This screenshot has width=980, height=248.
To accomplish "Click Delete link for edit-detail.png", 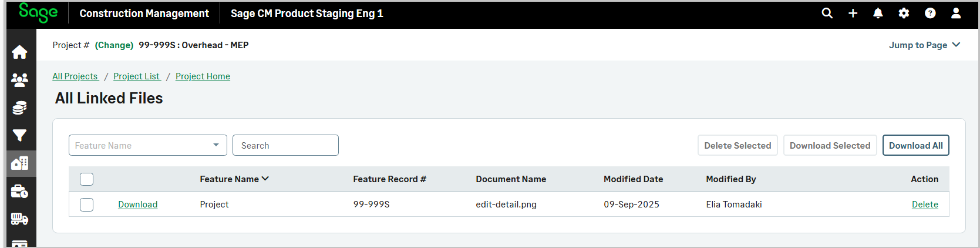I will [925, 205].
